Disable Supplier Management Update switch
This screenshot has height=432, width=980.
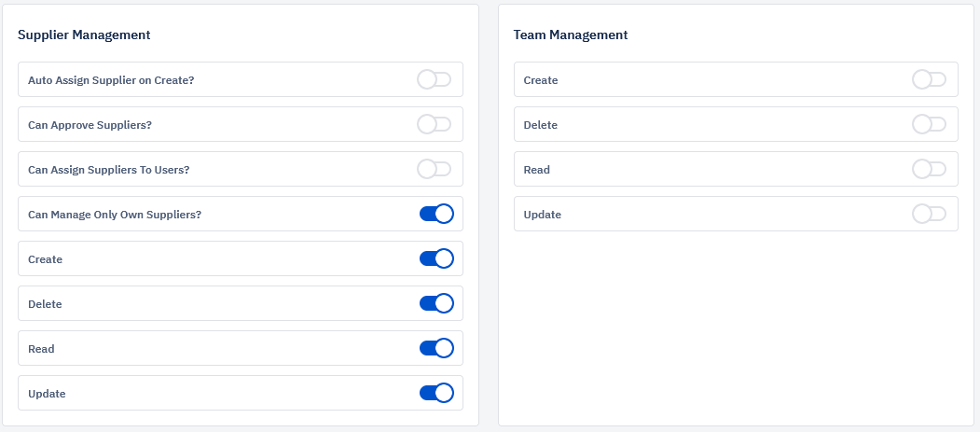[x=436, y=393]
